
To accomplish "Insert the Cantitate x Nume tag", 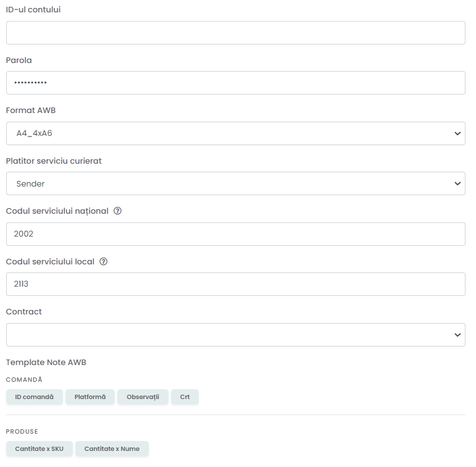I will (112, 448).
